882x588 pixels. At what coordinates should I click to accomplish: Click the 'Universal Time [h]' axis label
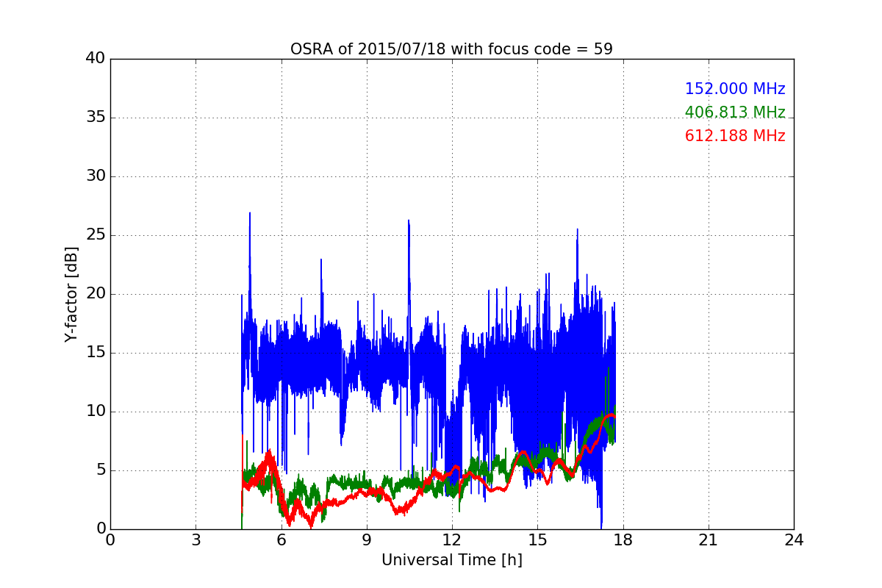tap(451, 560)
